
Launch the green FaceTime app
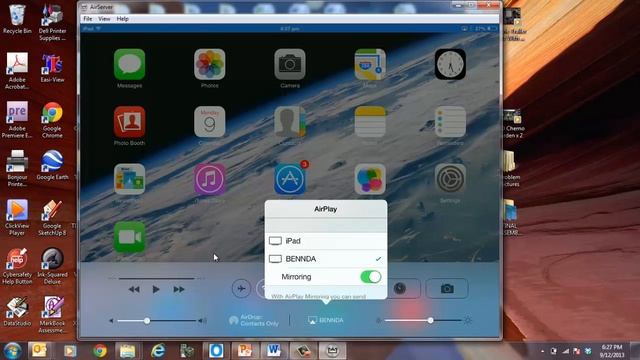[x=129, y=237]
